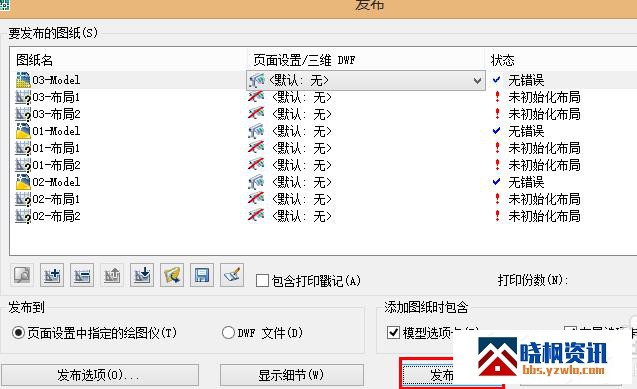Uncheck the 模型选项卡 checkbox
The image size is (637, 389).
pos(393,333)
